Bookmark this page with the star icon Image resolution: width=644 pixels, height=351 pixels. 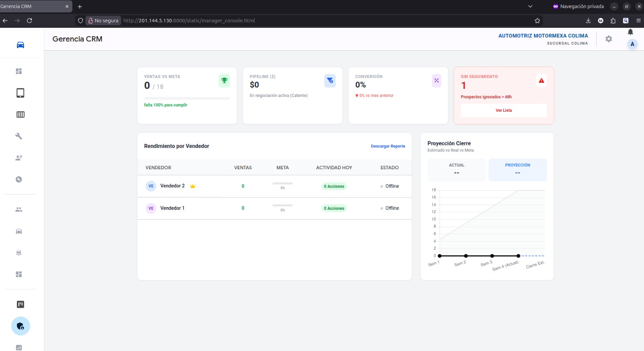tap(537, 21)
